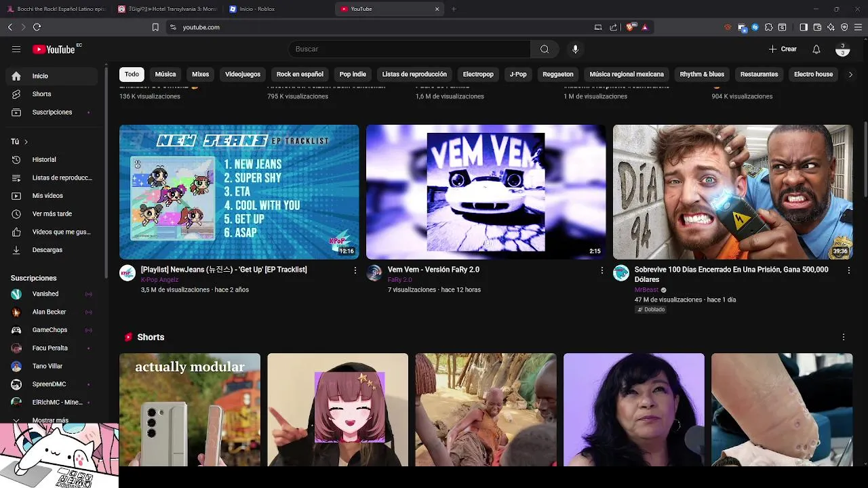
Task: Open a new browser tab
Action: click(x=454, y=9)
